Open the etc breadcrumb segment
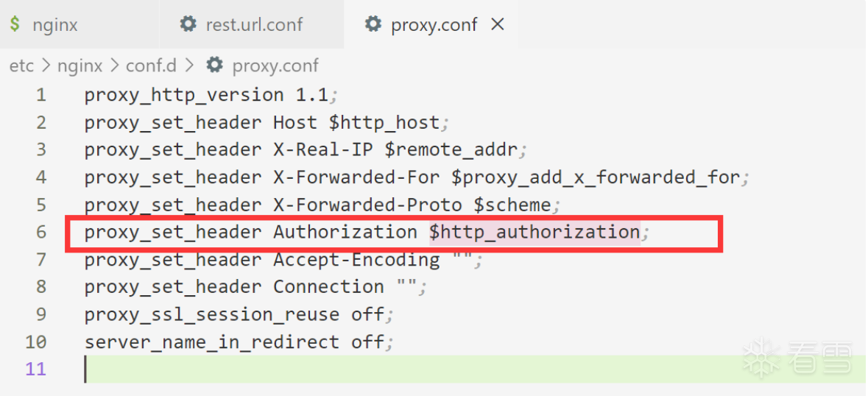The image size is (868, 396). [21, 66]
